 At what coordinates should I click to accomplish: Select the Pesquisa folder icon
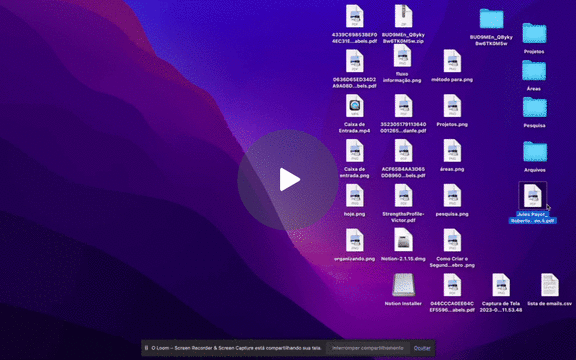pos(534,107)
